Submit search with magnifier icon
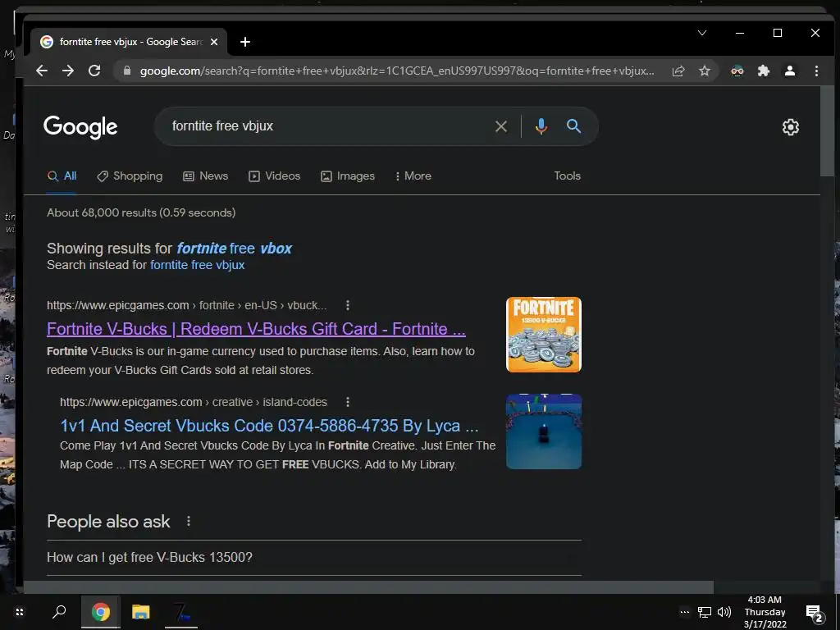Screen dimensions: 840x630 [573, 126]
